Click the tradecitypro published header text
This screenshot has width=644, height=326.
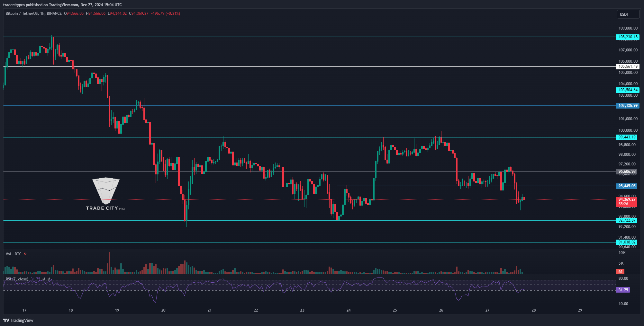pyautogui.click(x=62, y=5)
